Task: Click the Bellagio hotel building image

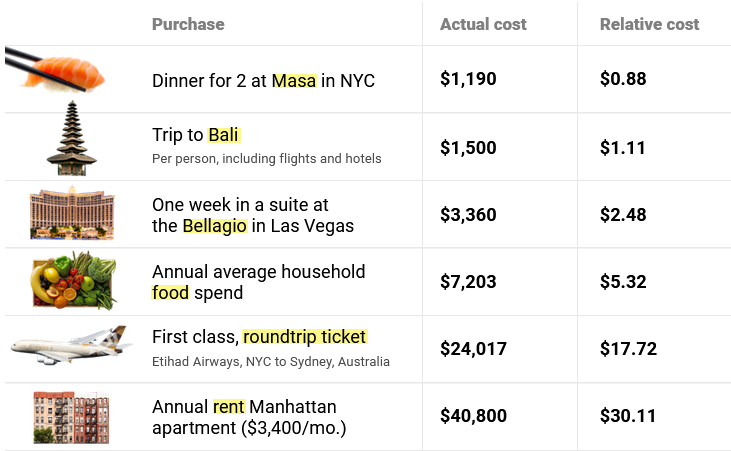Action: 72,213
